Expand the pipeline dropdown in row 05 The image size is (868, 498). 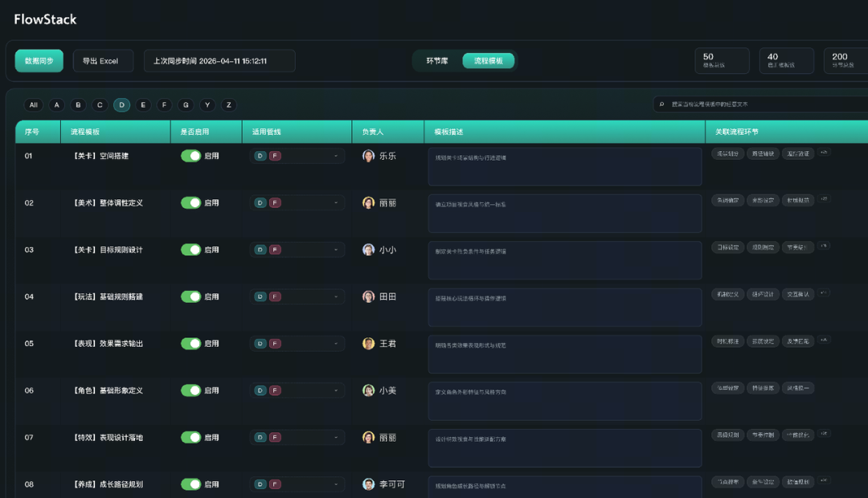[x=297, y=344]
